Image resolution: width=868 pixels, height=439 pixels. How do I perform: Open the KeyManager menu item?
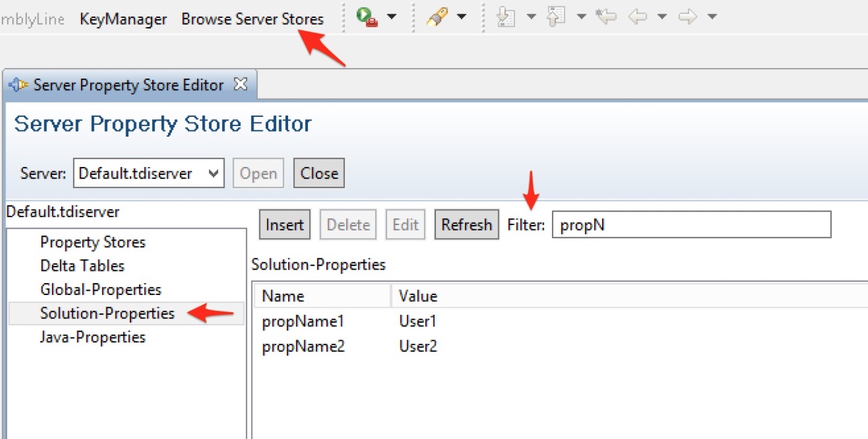123,19
